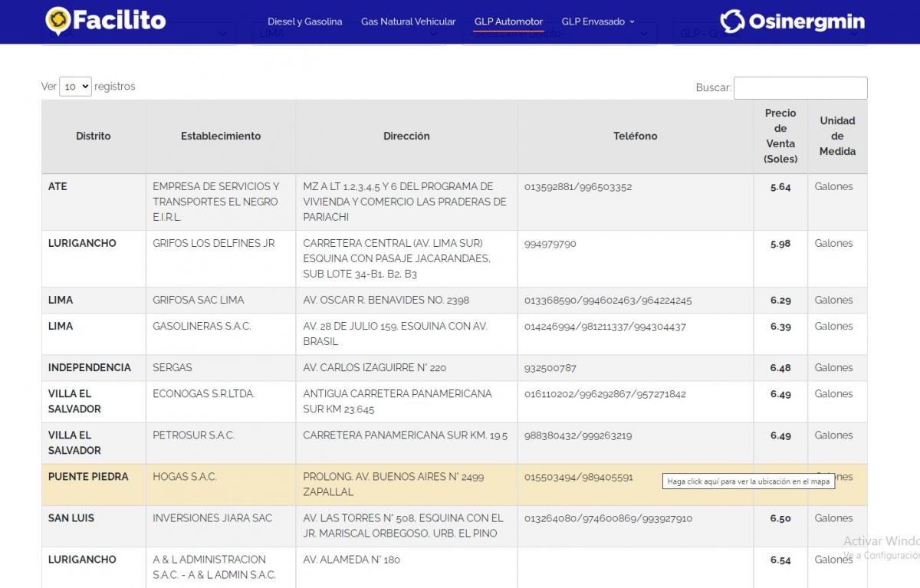Sort table by Teléfono column header
The width and height of the screenshot is (920, 588).
click(636, 136)
